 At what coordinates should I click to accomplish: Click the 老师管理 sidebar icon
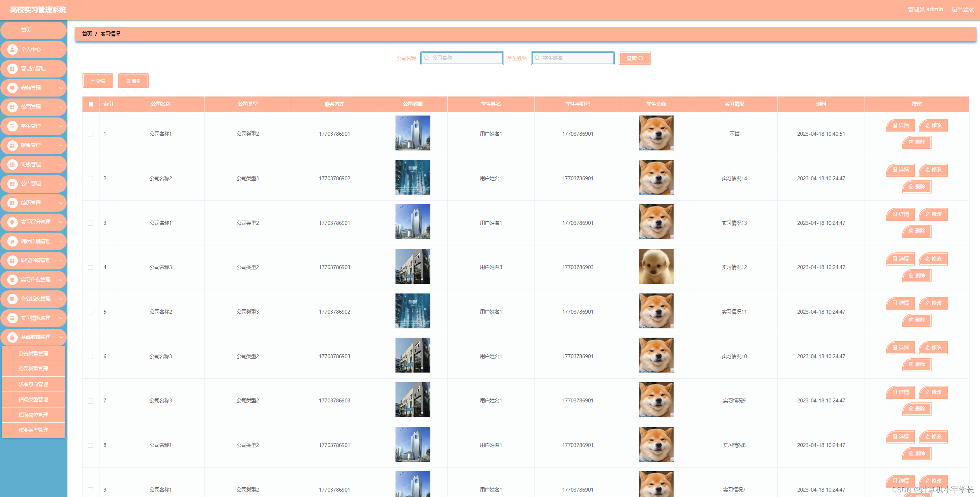coord(12,88)
